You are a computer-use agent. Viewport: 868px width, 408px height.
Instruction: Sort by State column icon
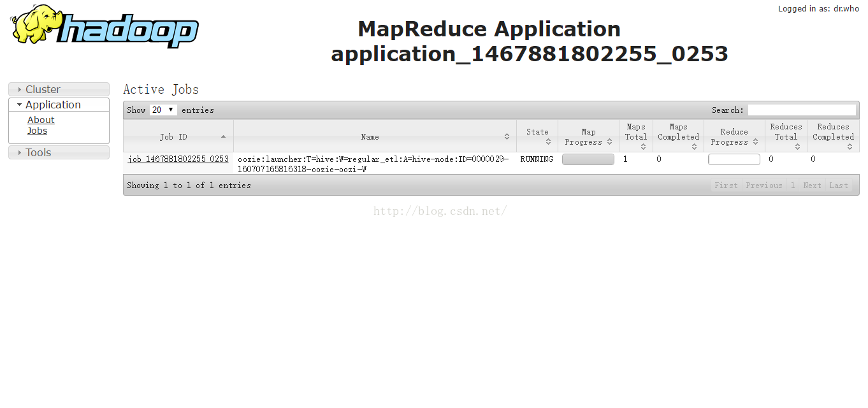coord(548,142)
